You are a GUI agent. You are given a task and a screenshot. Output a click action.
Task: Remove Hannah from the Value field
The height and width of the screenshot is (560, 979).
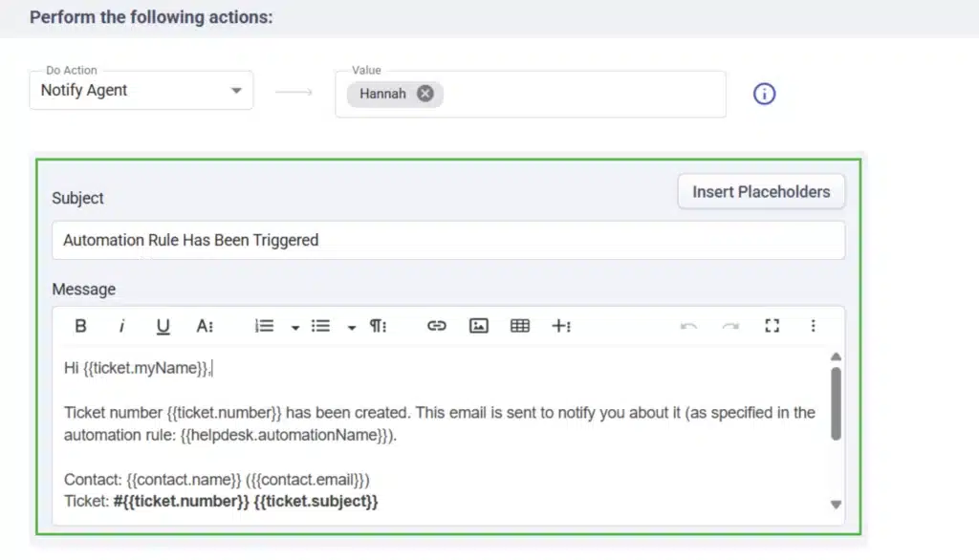pos(425,94)
